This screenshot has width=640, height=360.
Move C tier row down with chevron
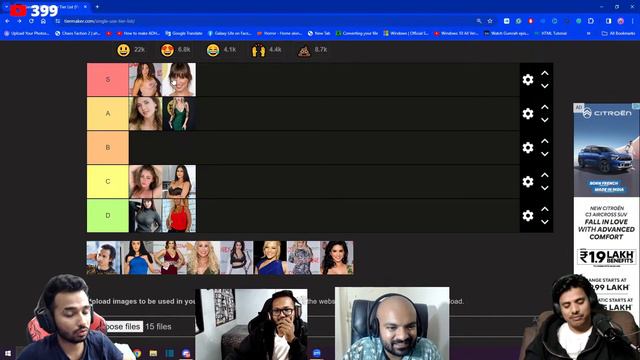(544, 188)
